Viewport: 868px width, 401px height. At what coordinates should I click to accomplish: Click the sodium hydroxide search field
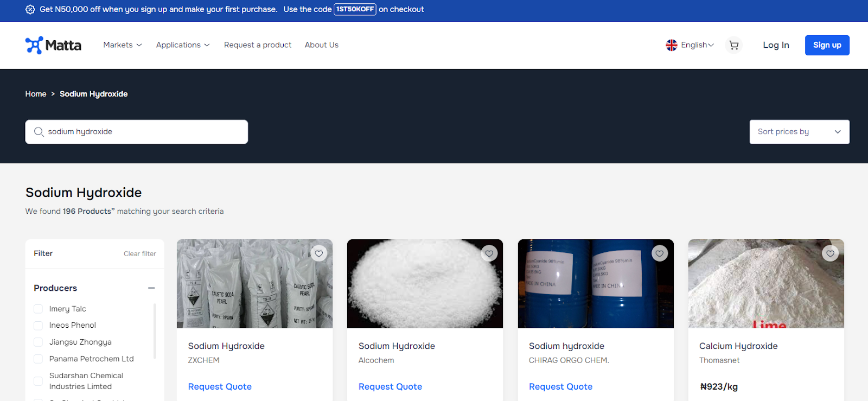(137, 132)
